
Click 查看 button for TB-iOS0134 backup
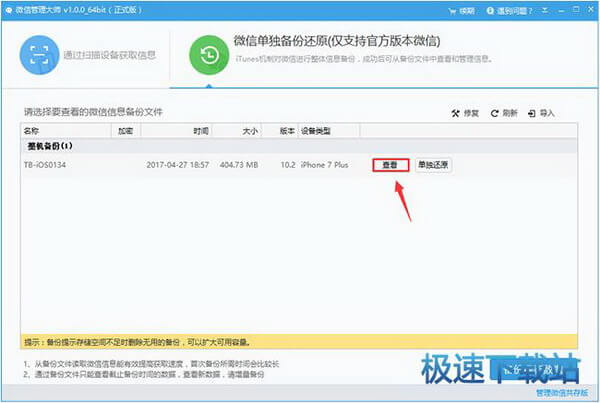click(x=390, y=165)
